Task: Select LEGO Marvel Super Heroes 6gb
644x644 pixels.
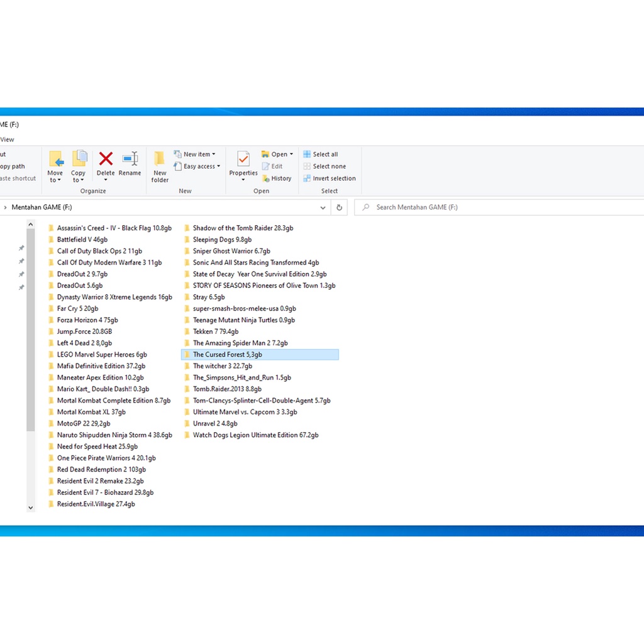Action: click(x=97, y=355)
